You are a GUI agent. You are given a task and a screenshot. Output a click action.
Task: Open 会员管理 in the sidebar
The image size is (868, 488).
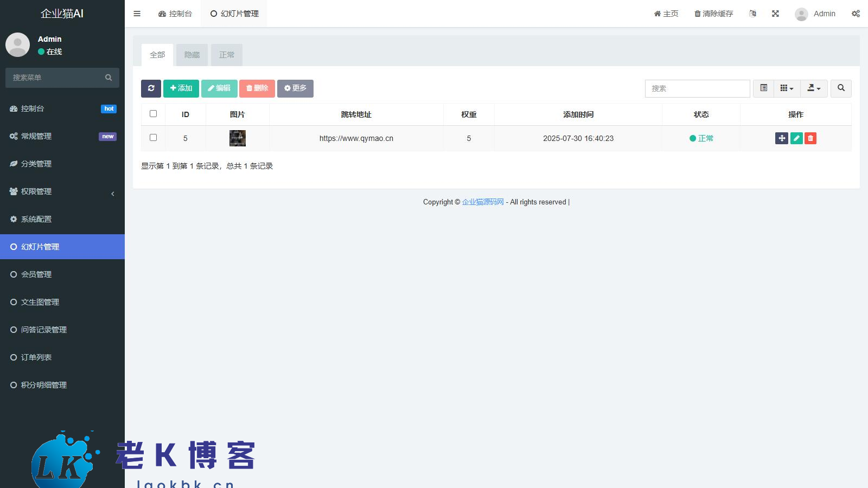(x=36, y=274)
